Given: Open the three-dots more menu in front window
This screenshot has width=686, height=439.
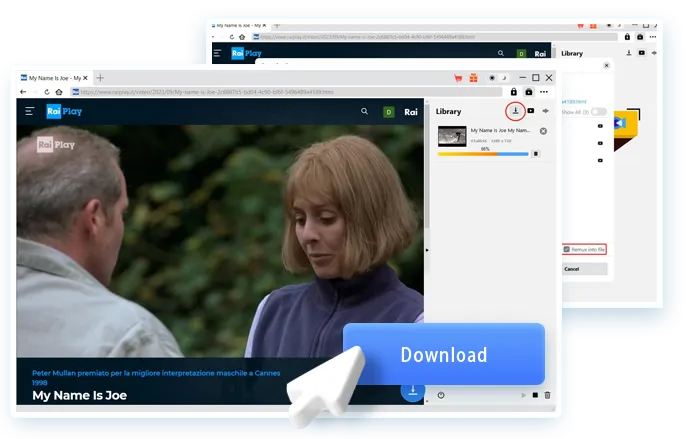Looking at the screenshot, I should click(544, 92).
